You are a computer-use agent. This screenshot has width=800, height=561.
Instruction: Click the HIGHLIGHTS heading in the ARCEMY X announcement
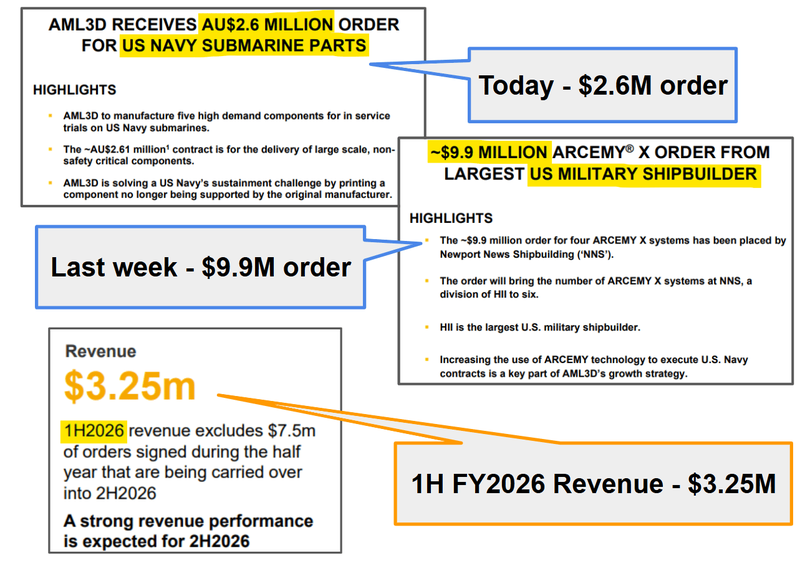coord(451,217)
